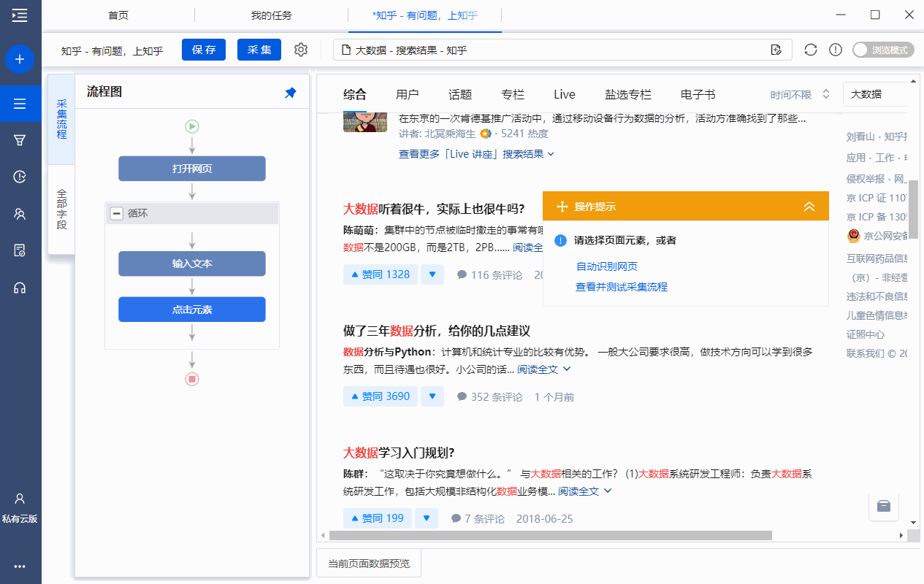Click the edit URL icon in address bar

[x=776, y=50]
